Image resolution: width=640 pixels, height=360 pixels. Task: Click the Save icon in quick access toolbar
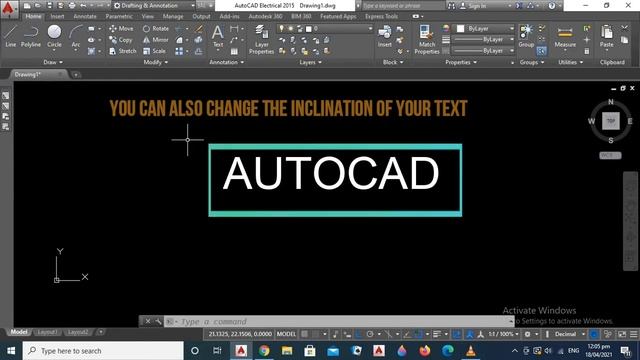tap(49, 6)
